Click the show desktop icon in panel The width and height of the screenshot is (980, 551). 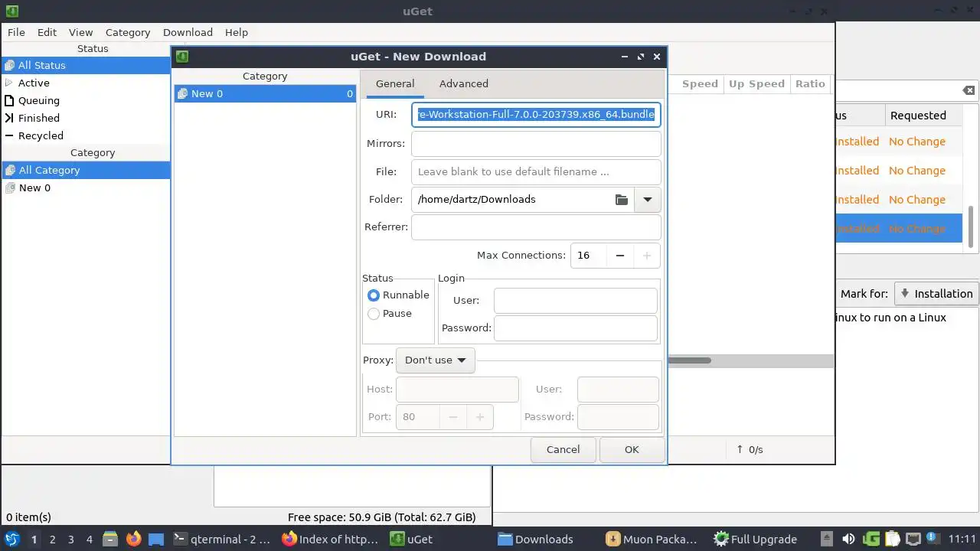(156, 539)
